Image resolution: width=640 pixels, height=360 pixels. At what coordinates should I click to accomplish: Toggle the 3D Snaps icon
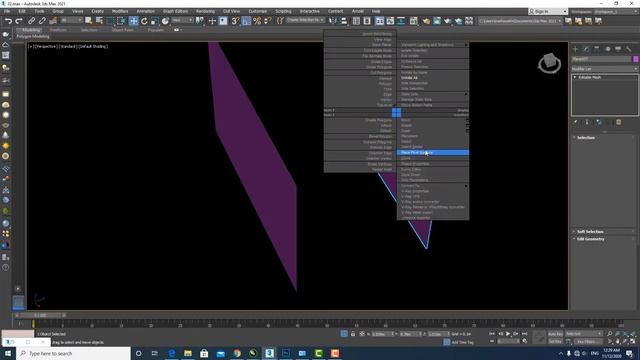(235, 21)
